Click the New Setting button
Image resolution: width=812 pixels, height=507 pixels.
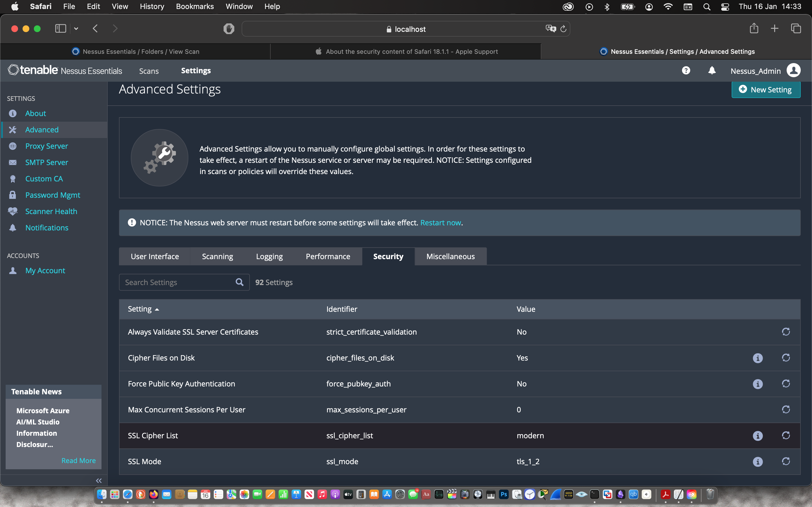[x=766, y=90]
